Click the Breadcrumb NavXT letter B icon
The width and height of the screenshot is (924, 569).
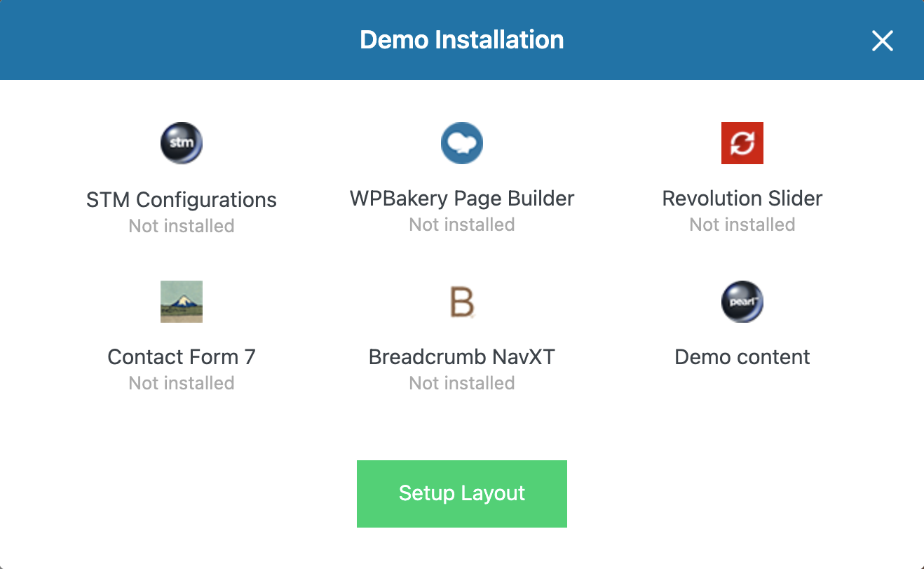pyautogui.click(x=462, y=302)
